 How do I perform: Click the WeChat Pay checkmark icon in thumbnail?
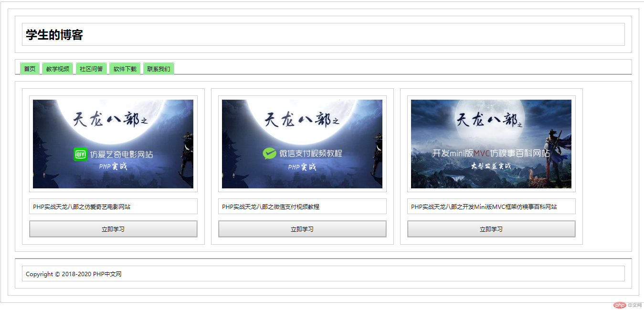click(270, 154)
